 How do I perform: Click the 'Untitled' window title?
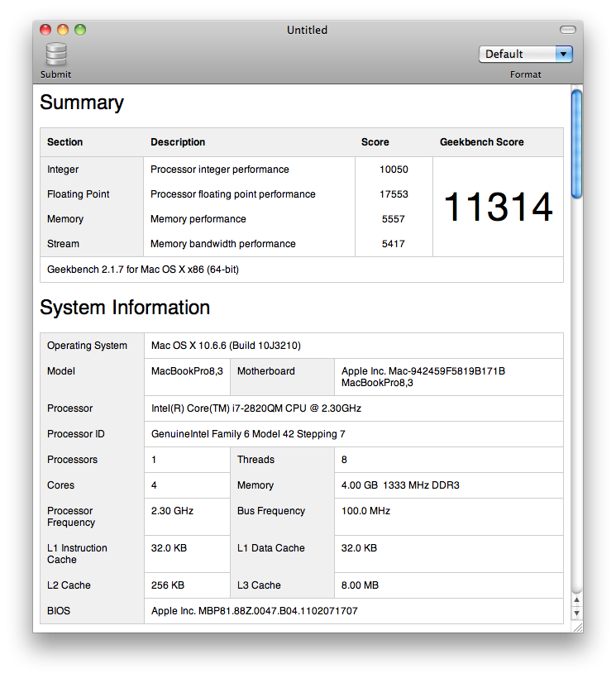click(x=308, y=30)
